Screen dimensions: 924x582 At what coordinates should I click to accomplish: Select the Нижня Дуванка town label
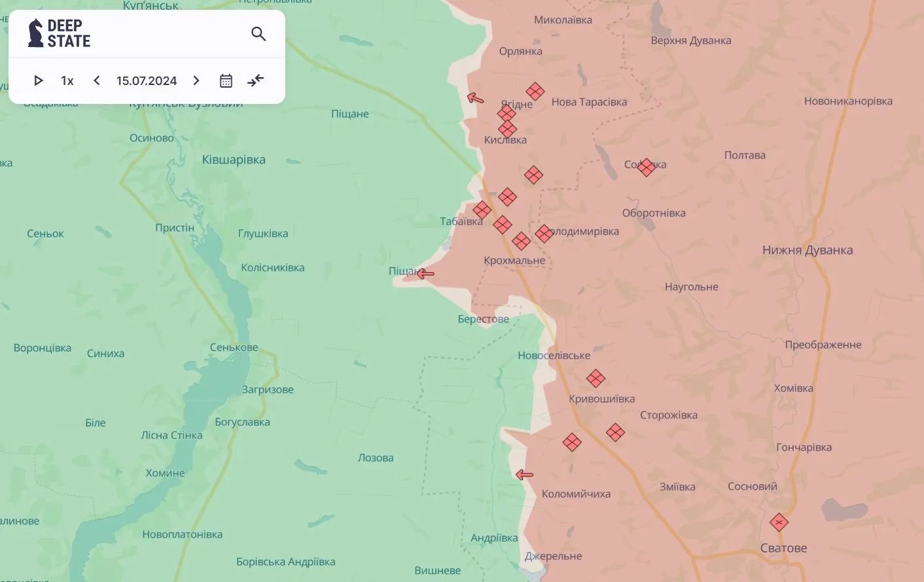pos(807,250)
